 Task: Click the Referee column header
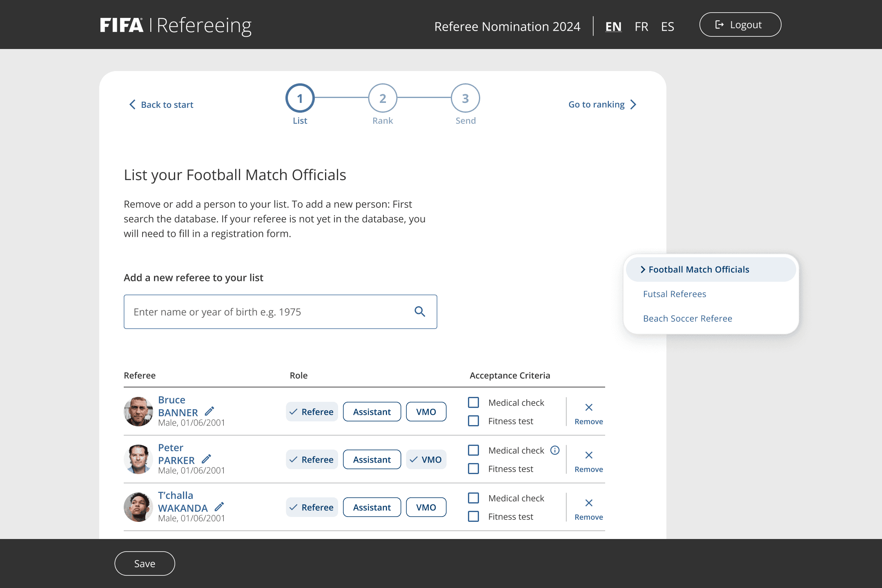pyautogui.click(x=140, y=375)
